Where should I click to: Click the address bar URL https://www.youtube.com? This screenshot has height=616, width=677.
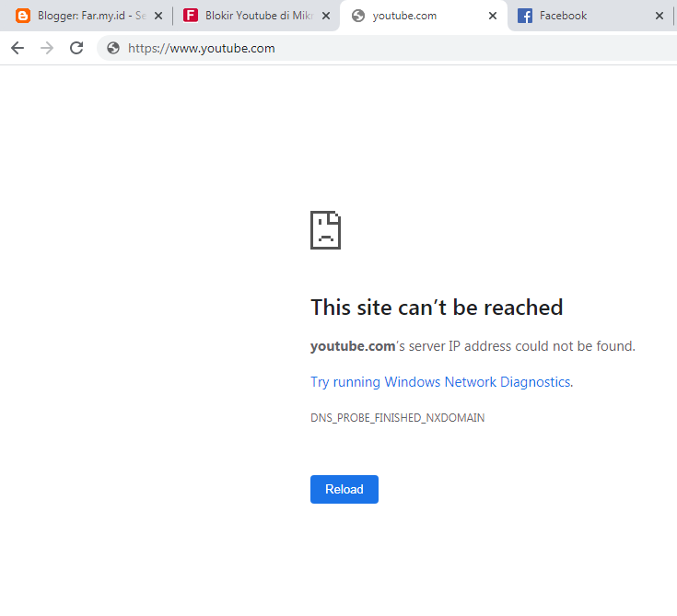click(x=201, y=48)
